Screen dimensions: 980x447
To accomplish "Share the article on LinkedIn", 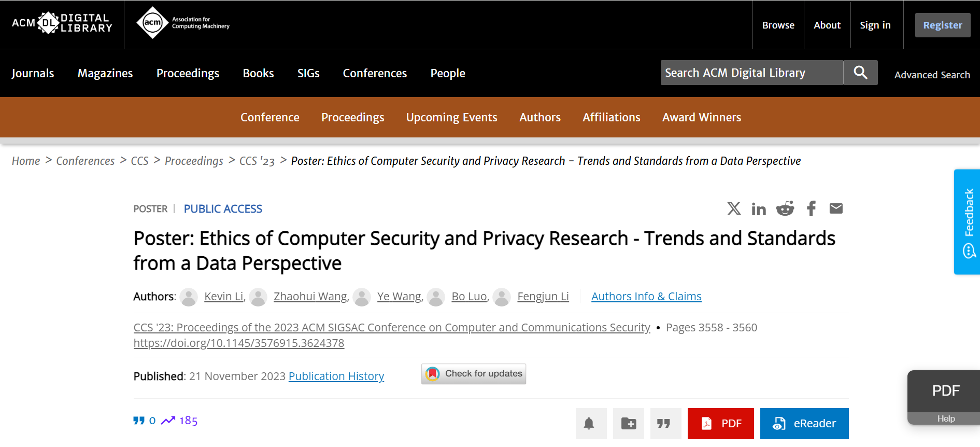I will coord(759,208).
